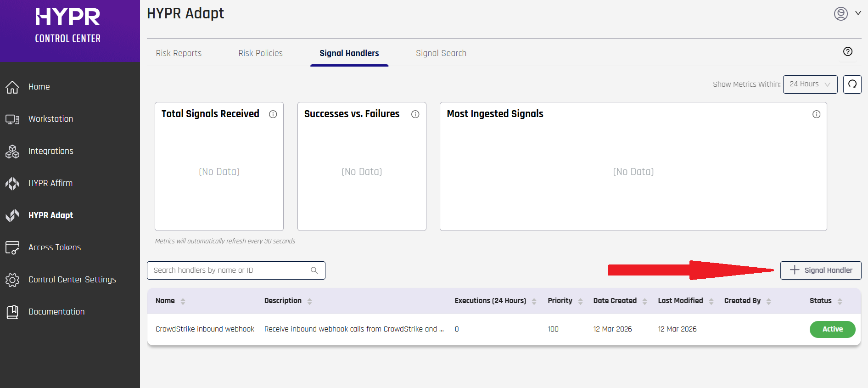Click the Successes vs. Failures info icon

(x=415, y=114)
